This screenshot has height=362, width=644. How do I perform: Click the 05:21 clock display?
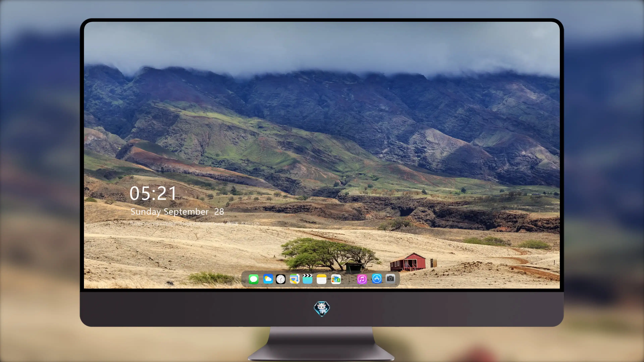click(153, 193)
